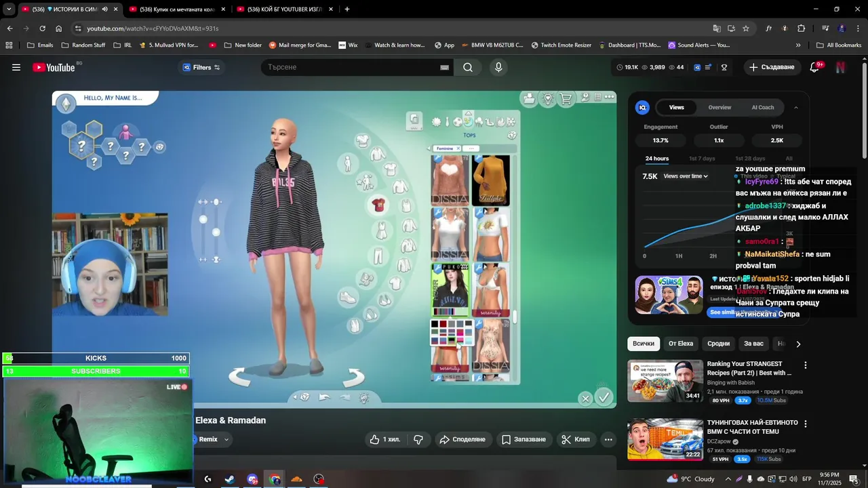Click the Клип clip button

point(575,439)
